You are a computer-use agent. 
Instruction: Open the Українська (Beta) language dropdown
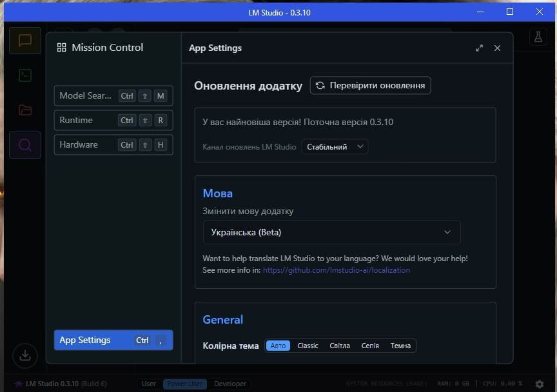[331, 232]
